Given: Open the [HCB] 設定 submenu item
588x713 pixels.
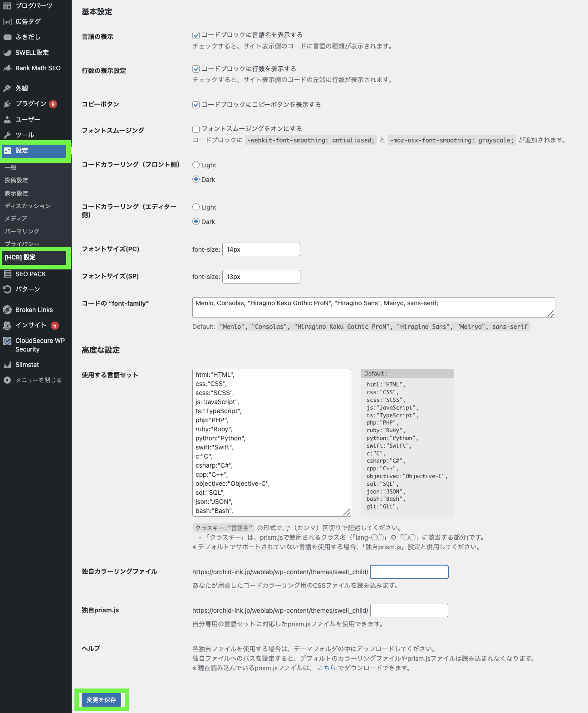Looking at the screenshot, I should coord(20,257).
